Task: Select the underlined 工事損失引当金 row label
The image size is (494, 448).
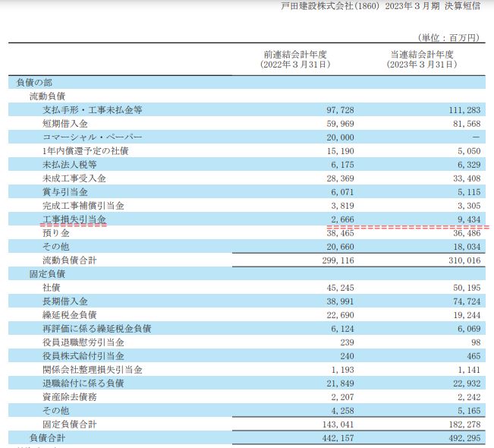Action: click(x=74, y=219)
